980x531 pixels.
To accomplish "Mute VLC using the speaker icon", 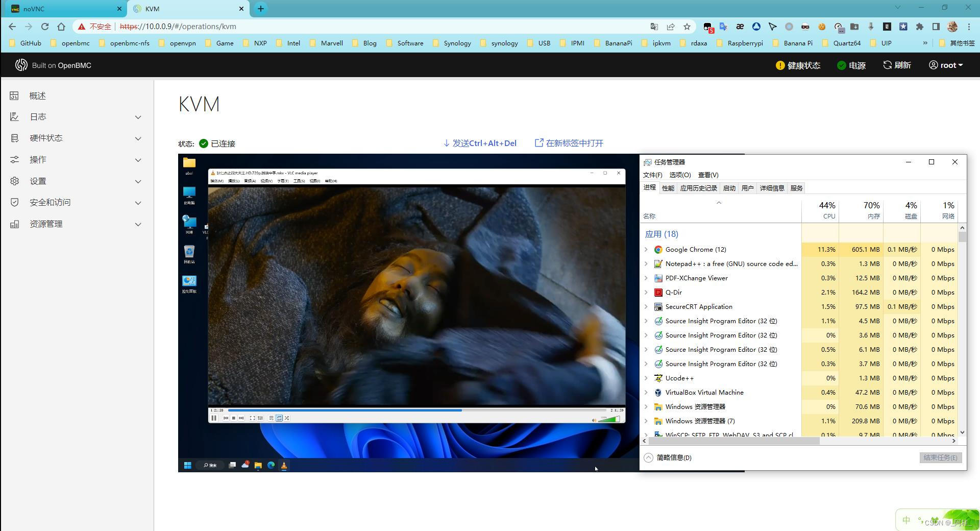I will pyautogui.click(x=594, y=420).
